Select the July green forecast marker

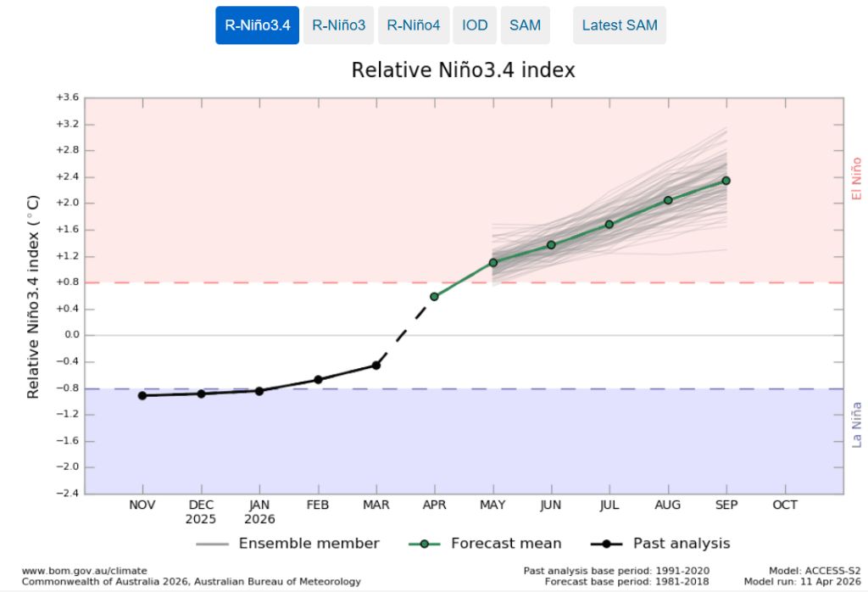point(609,224)
